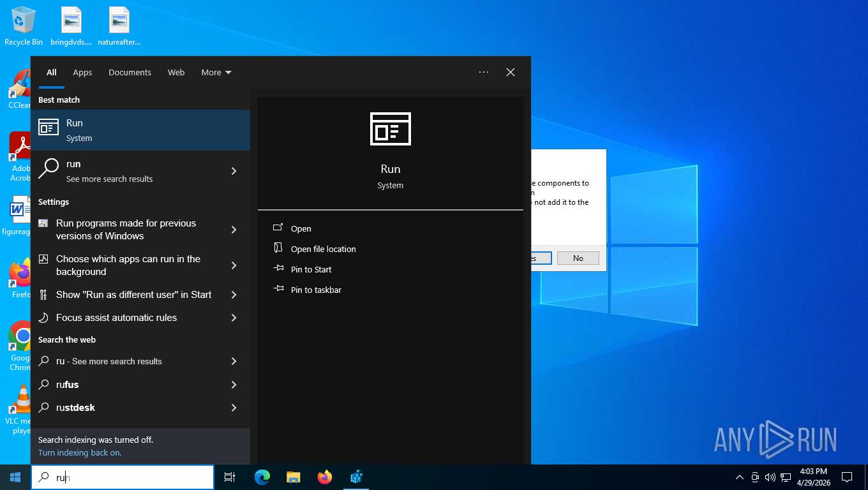
Task: Open Task View on the taskbar
Action: 230,477
